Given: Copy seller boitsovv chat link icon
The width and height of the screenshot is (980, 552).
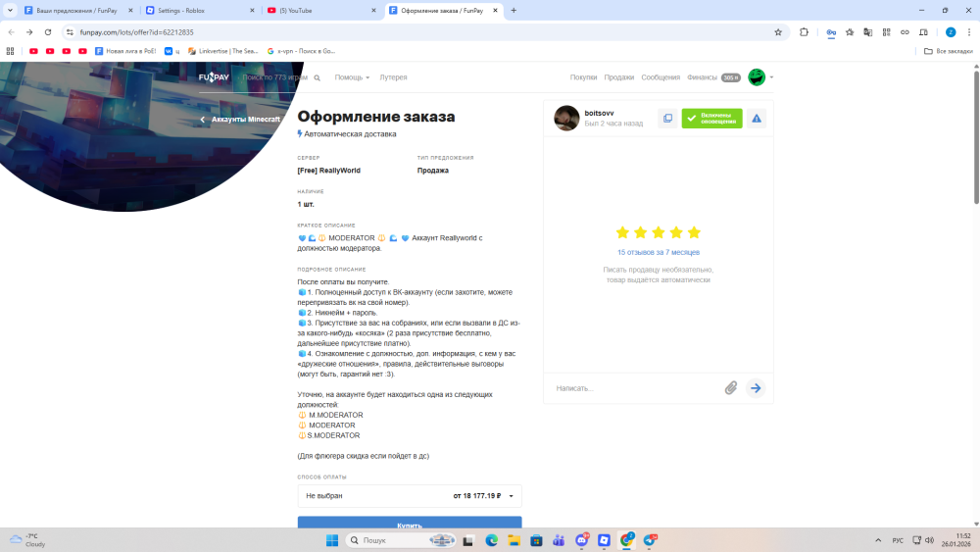Looking at the screenshot, I should pyautogui.click(x=667, y=119).
